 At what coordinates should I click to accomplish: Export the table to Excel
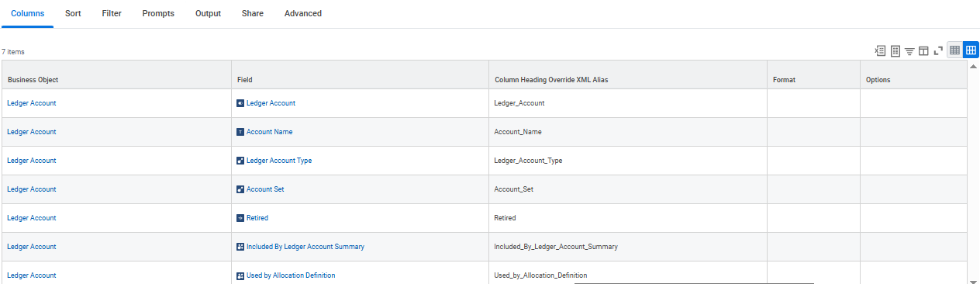pos(880,50)
